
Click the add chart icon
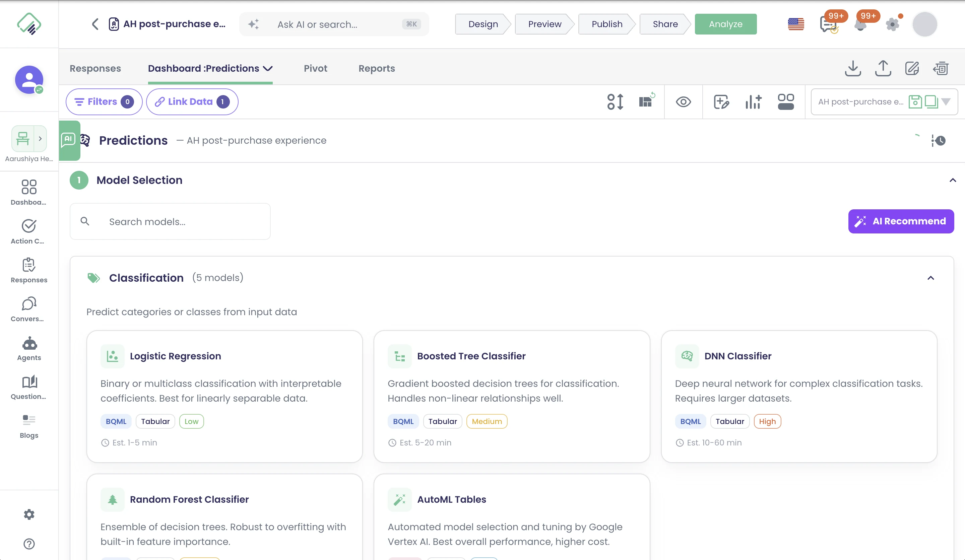coord(753,102)
